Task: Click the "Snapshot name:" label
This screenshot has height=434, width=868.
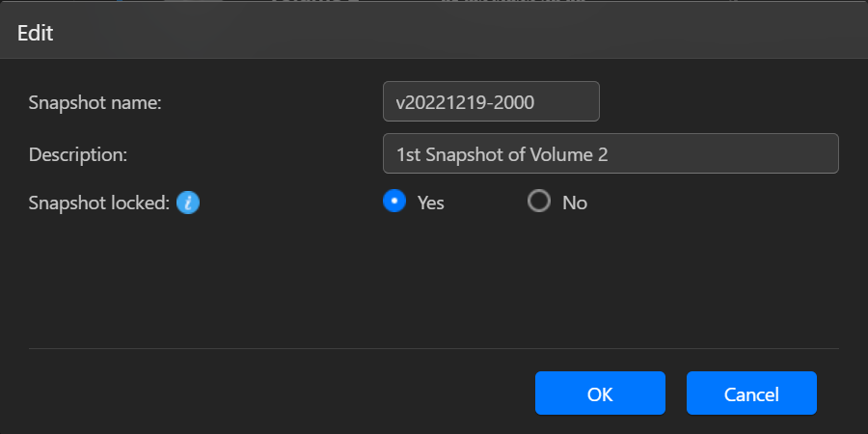Action: click(95, 102)
